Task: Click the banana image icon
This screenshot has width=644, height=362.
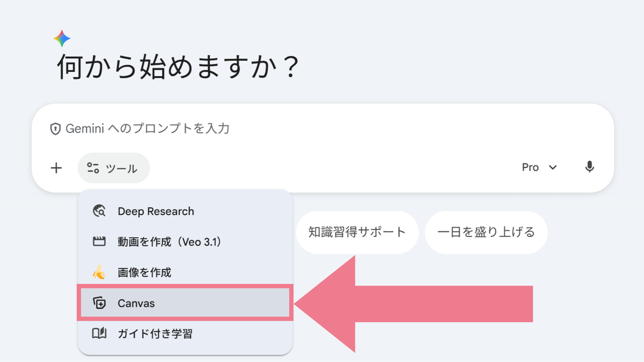Action: (x=99, y=272)
